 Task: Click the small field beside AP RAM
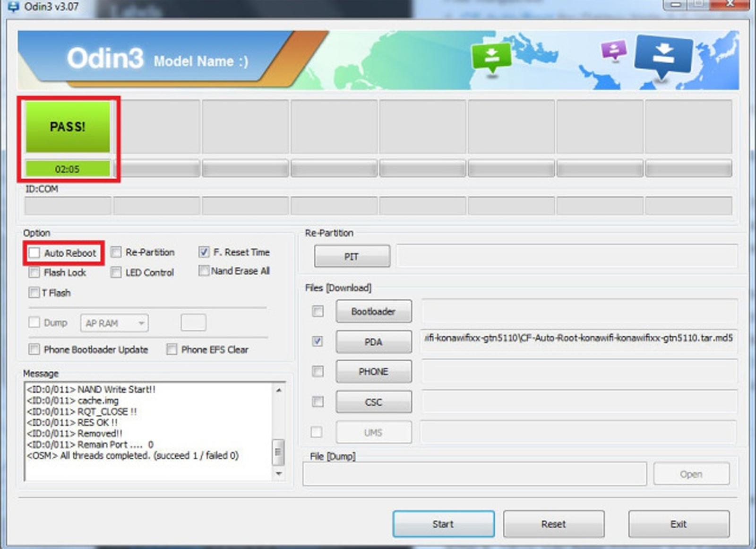pos(193,323)
